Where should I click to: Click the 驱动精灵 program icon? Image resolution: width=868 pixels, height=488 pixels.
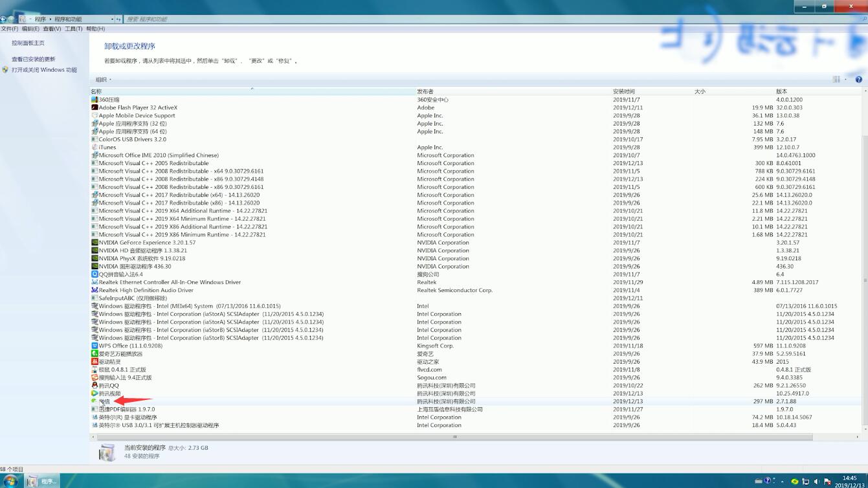pos(95,362)
